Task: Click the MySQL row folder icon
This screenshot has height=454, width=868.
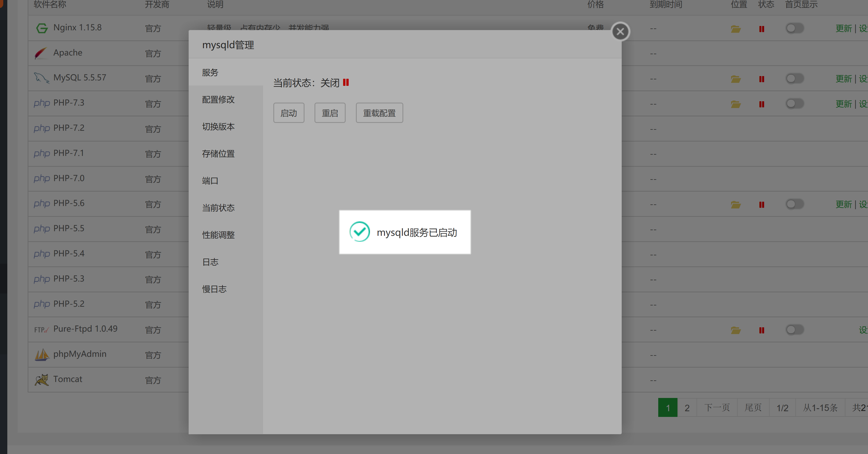Action: (x=736, y=79)
